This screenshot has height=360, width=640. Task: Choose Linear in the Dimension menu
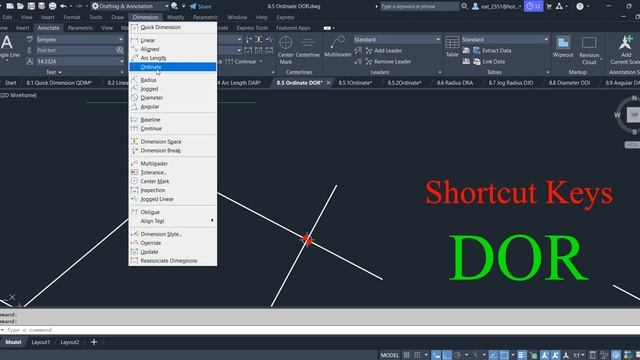coord(173,40)
